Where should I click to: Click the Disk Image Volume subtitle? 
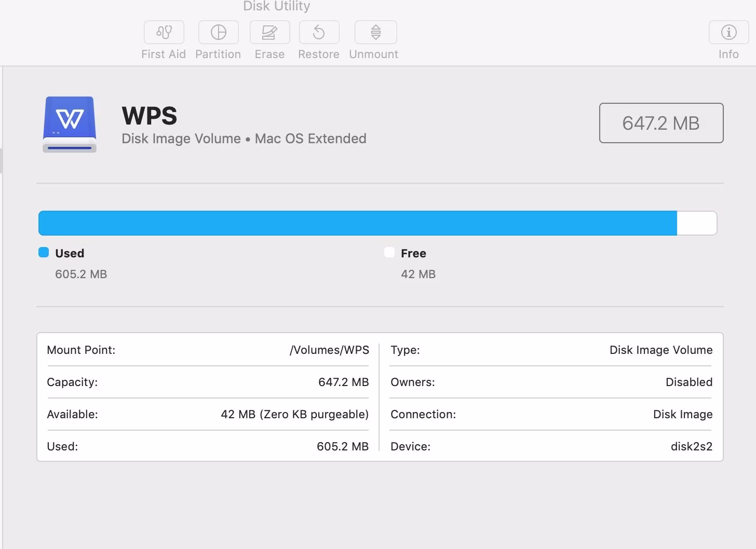pyautogui.click(x=244, y=139)
